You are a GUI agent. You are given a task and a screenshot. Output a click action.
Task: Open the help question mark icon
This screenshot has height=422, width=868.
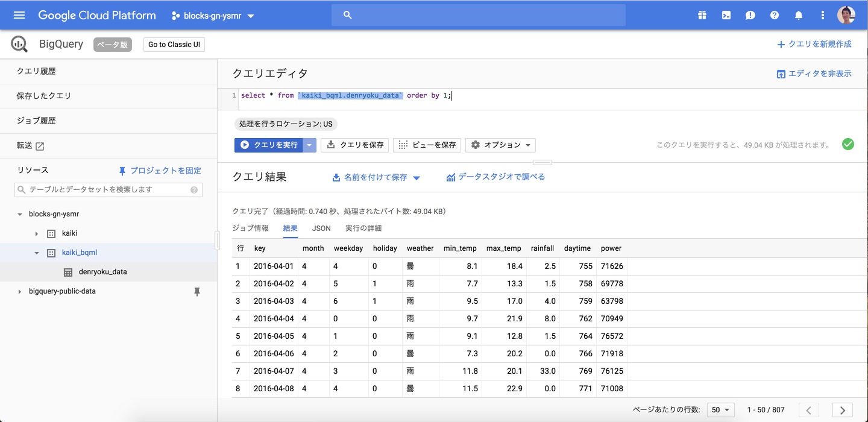(775, 15)
